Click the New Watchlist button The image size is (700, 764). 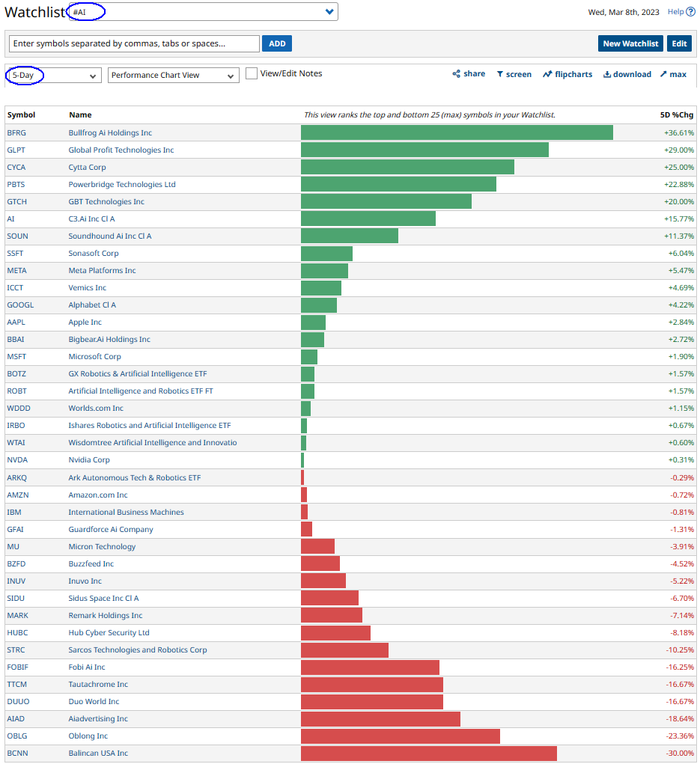tap(630, 43)
